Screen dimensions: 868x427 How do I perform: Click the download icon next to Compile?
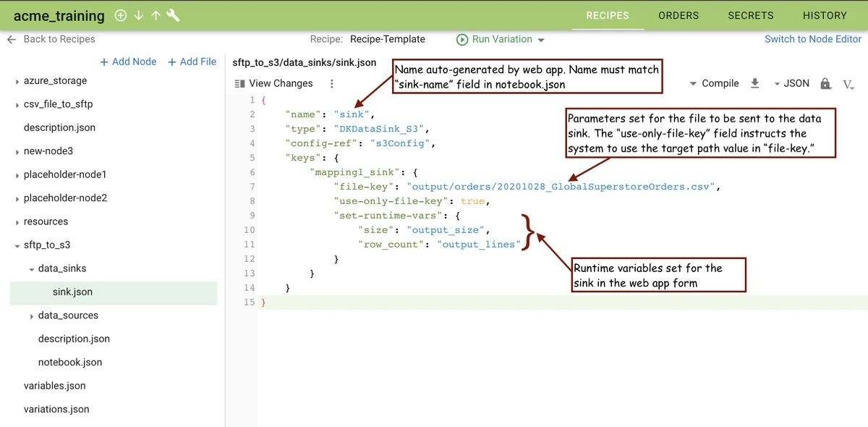[754, 83]
